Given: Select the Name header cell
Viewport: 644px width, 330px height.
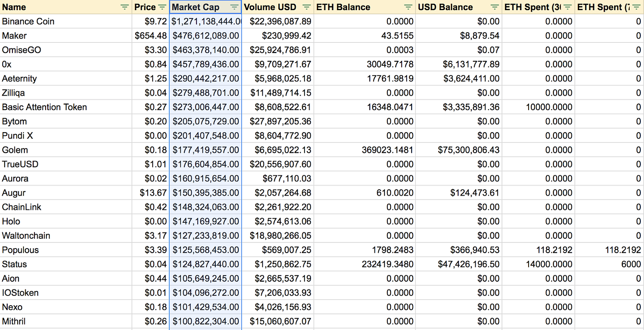Looking at the screenshot, I should coord(66,7).
